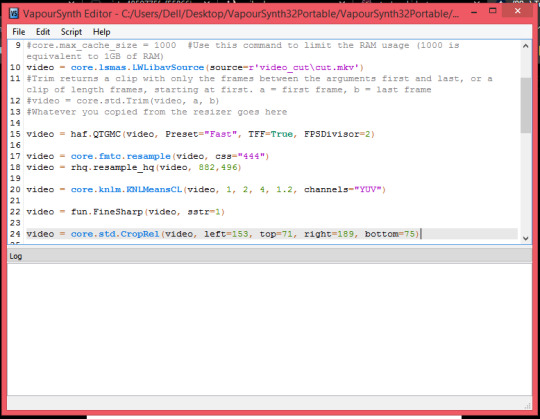Click line number 14 in the gutter
540x419 pixels.
point(15,123)
